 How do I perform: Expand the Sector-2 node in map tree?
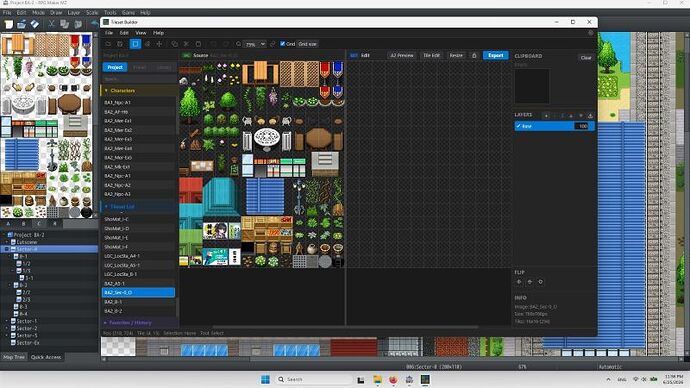[7, 328]
